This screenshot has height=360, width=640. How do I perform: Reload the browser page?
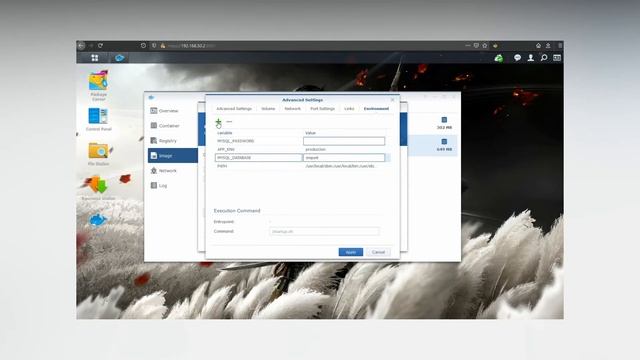point(100,45)
